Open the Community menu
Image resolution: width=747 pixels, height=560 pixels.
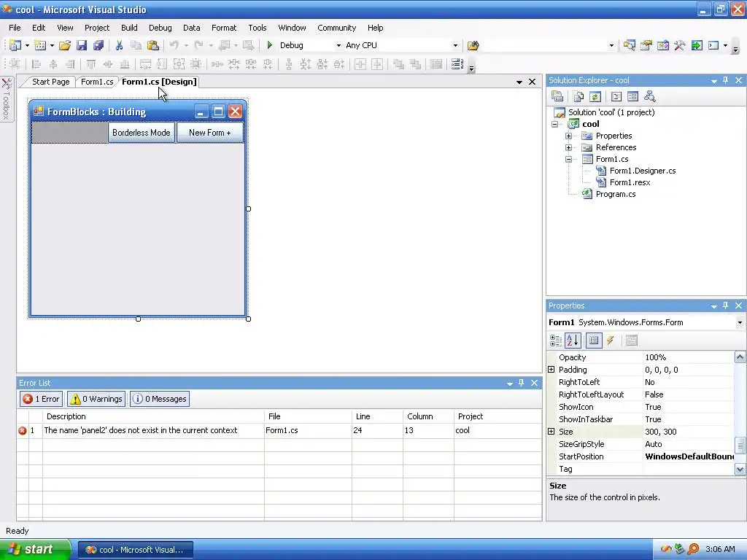click(x=337, y=28)
